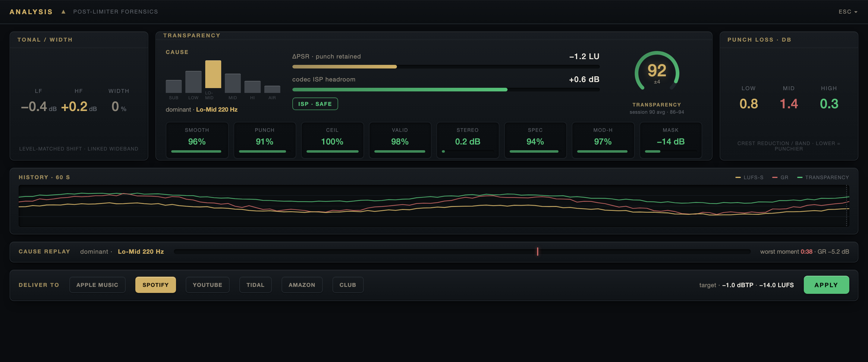Click the PUNCH LOSS · DB heading
868x362 pixels.
pos(759,40)
